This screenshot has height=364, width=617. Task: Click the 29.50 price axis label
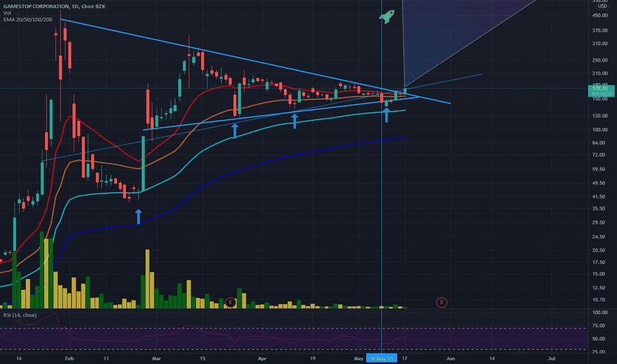click(600, 222)
